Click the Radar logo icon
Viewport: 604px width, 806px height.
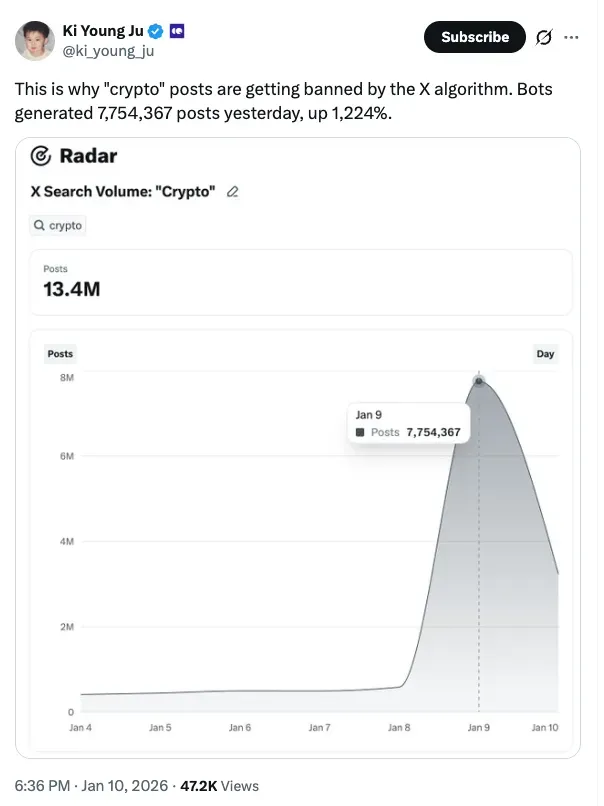39,157
